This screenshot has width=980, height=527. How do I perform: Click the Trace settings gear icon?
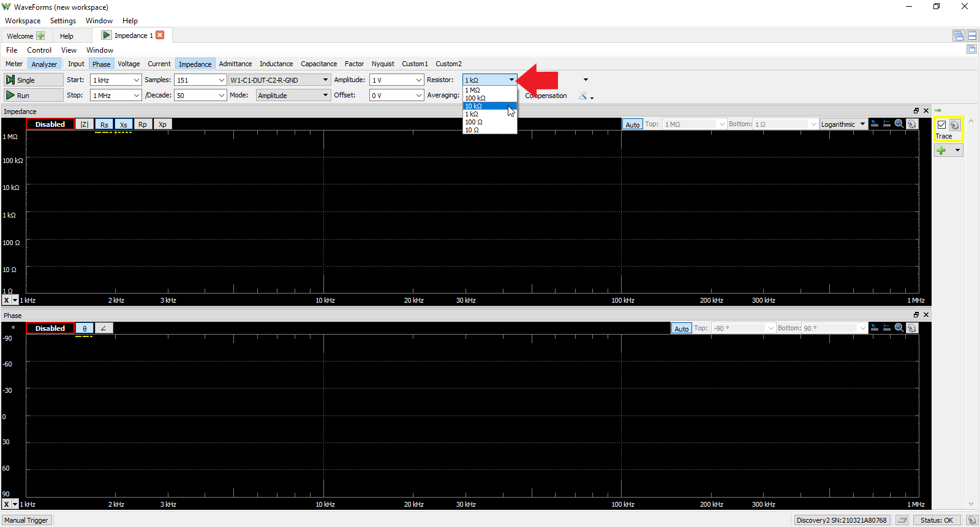(954, 125)
